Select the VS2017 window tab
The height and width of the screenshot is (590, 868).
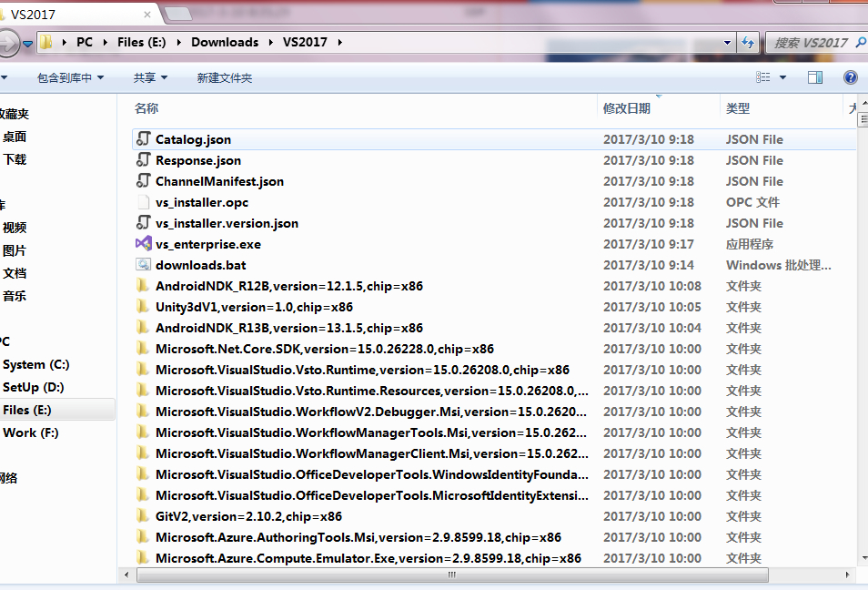(77, 14)
